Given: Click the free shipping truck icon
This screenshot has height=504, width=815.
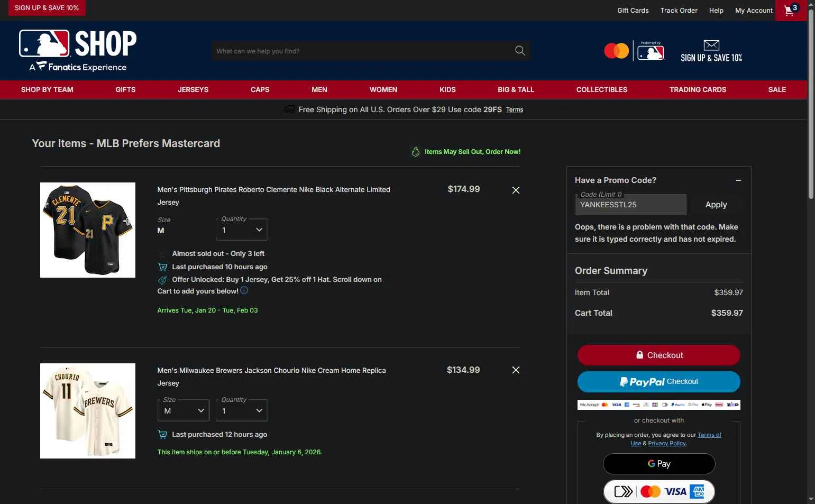Looking at the screenshot, I should coord(289,109).
